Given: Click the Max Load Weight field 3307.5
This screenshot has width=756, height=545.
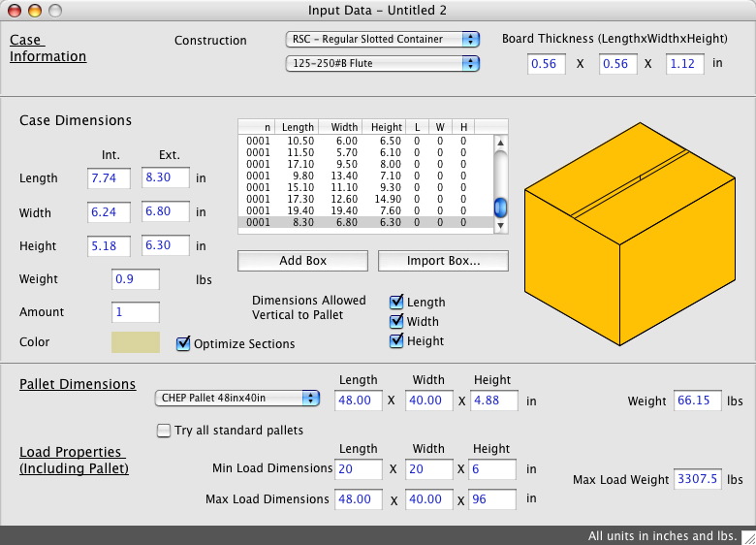Looking at the screenshot, I should coord(698,479).
